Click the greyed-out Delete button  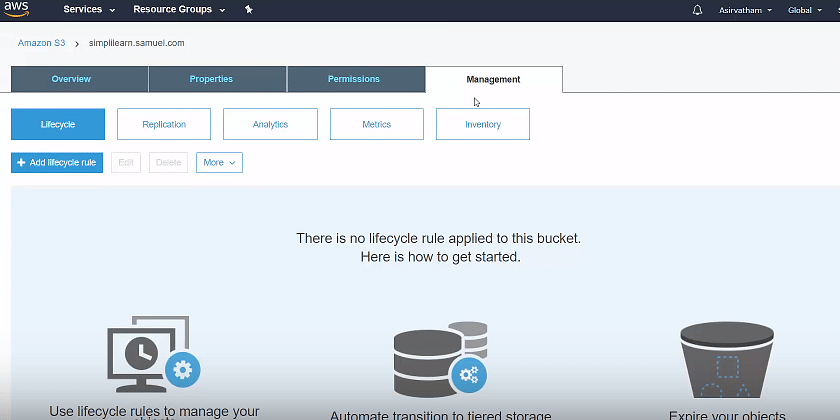tap(168, 162)
